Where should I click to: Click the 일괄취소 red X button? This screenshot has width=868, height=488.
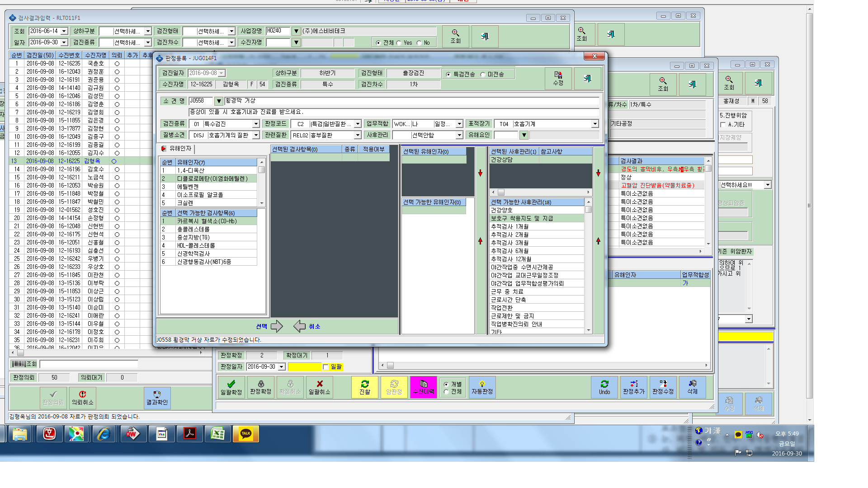click(320, 387)
